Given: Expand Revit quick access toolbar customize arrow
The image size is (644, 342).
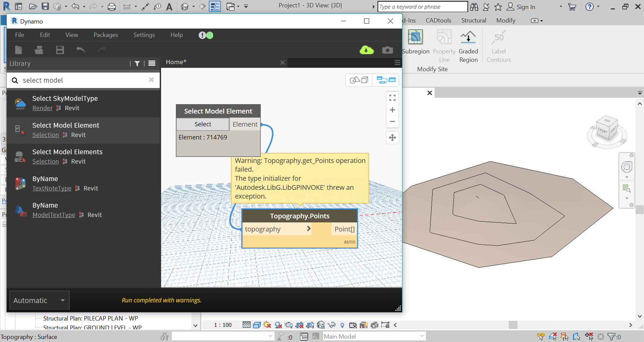Looking at the screenshot, I should pos(246,7).
